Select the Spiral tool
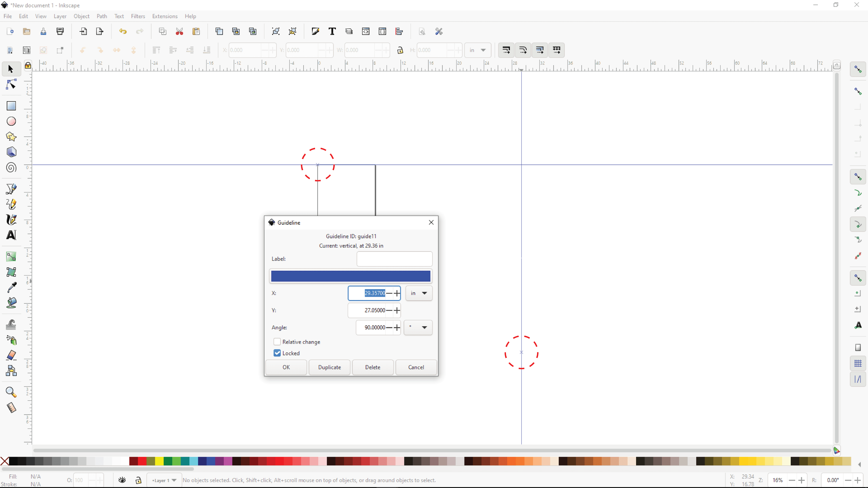 pos(11,167)
